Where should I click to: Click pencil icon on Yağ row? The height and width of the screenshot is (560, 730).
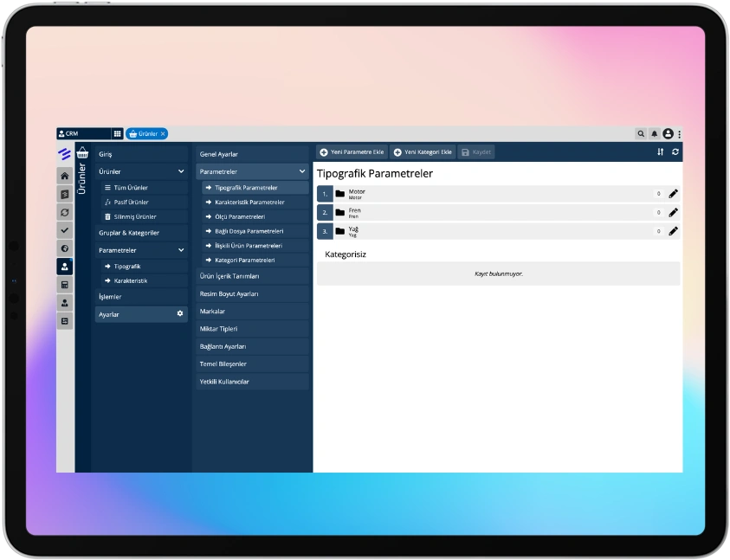673,231
